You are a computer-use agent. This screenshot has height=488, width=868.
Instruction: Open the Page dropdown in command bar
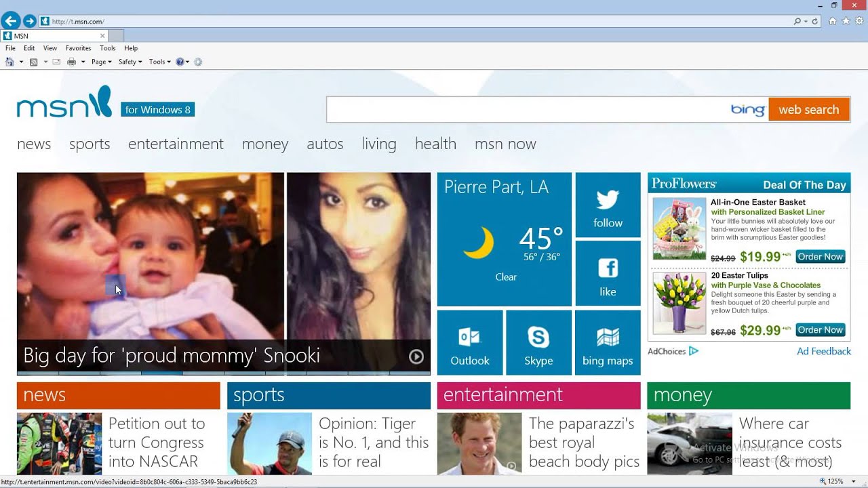coord(101,62)
